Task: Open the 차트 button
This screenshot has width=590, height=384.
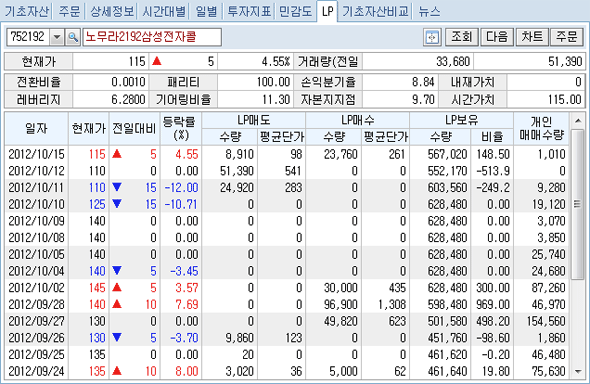Action: click(532, 37)
